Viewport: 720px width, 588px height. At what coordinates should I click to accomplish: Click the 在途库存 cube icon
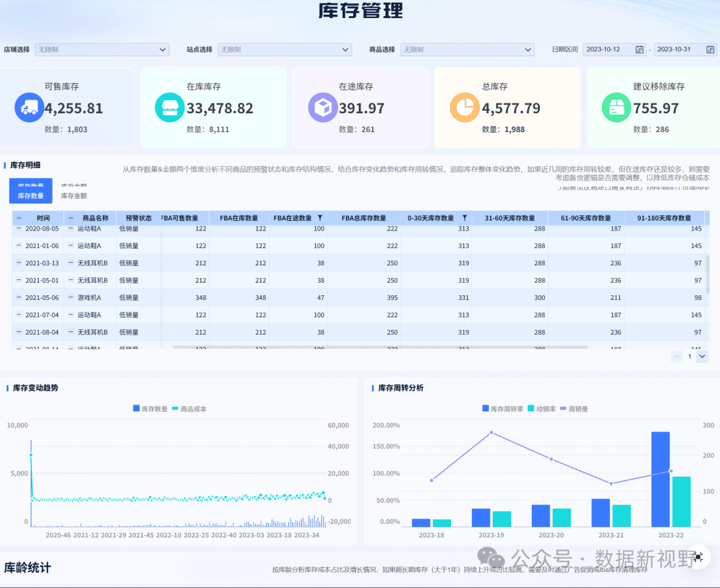coord(323,108)
